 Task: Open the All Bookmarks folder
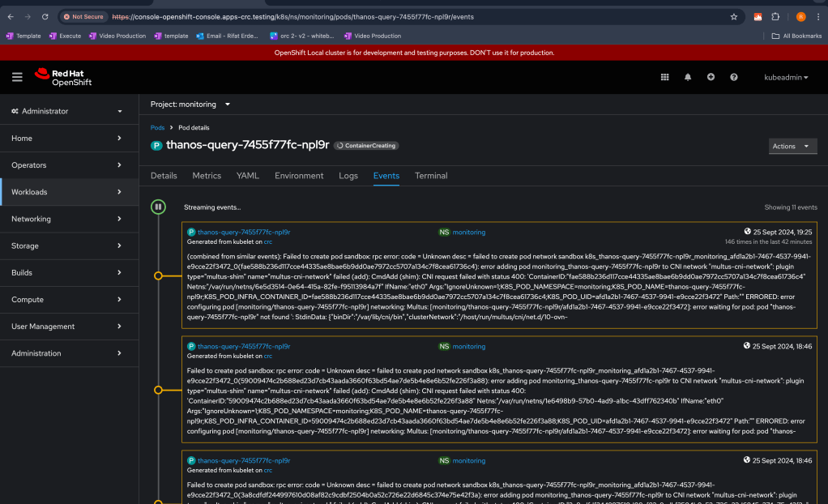(x=797, y=36)
